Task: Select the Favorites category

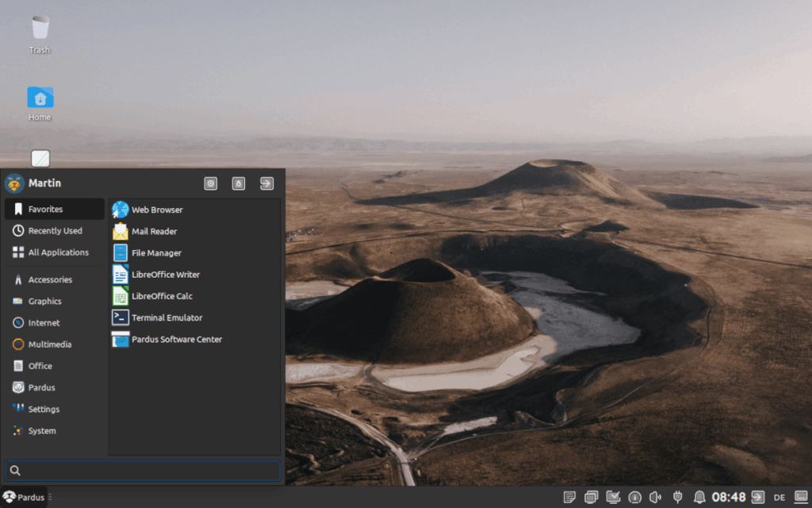Action: coord(55,209)
